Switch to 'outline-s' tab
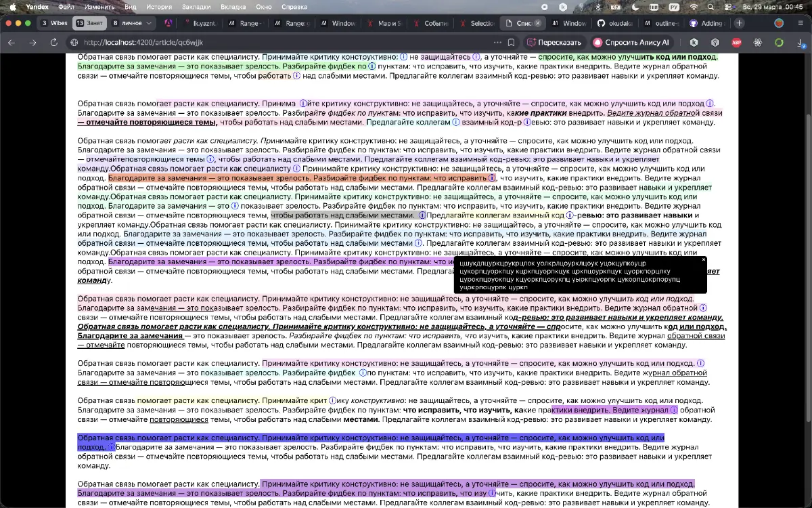The width and height of the screenshot is (812, 508). click(x=661, y=23)
